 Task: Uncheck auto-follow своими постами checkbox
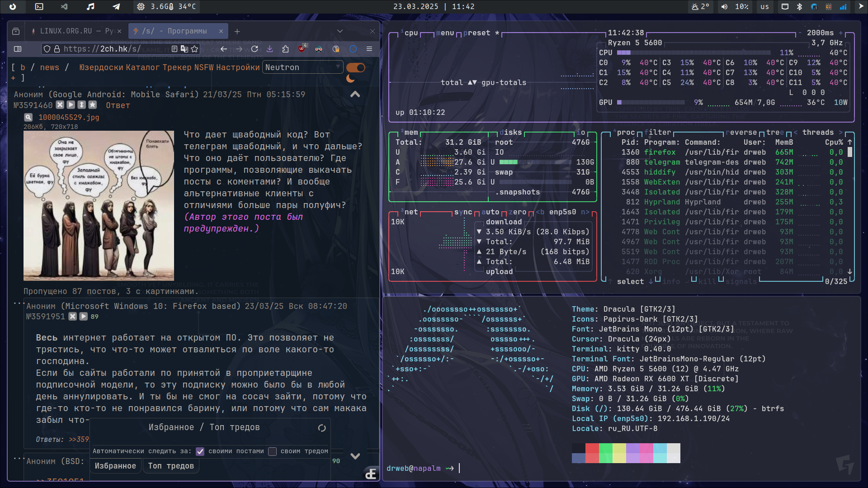click(x=200, y=451)
